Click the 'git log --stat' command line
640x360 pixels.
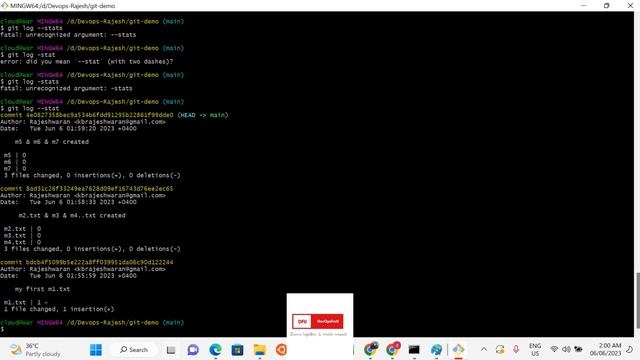[30, 109]
